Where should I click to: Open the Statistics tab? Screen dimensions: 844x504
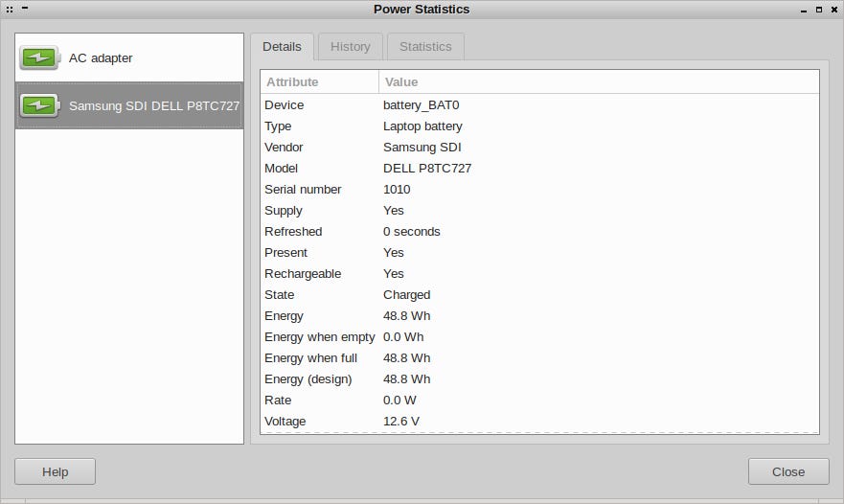click(x=425, y=47)
